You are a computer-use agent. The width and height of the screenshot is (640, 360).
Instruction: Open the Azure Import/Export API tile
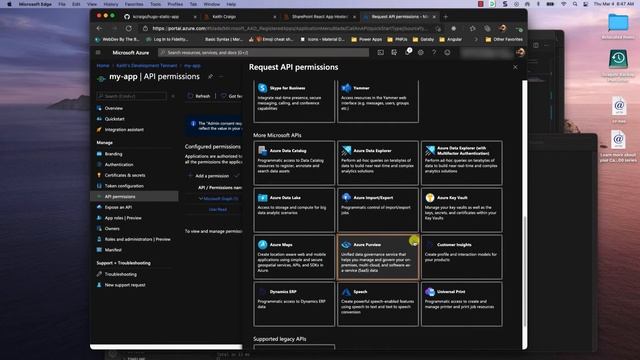pyautogui.click(x=378, y=210)
